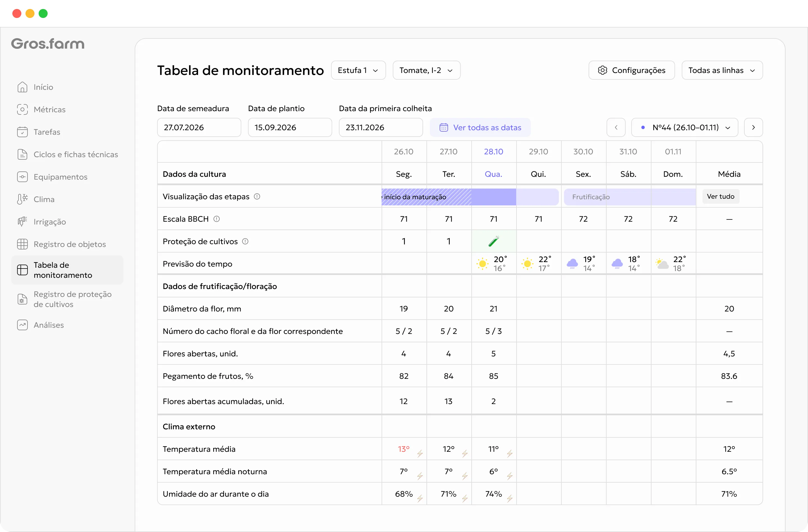
Task: Click info icon next to Visualização das etapas
Action: pos(257,197)
